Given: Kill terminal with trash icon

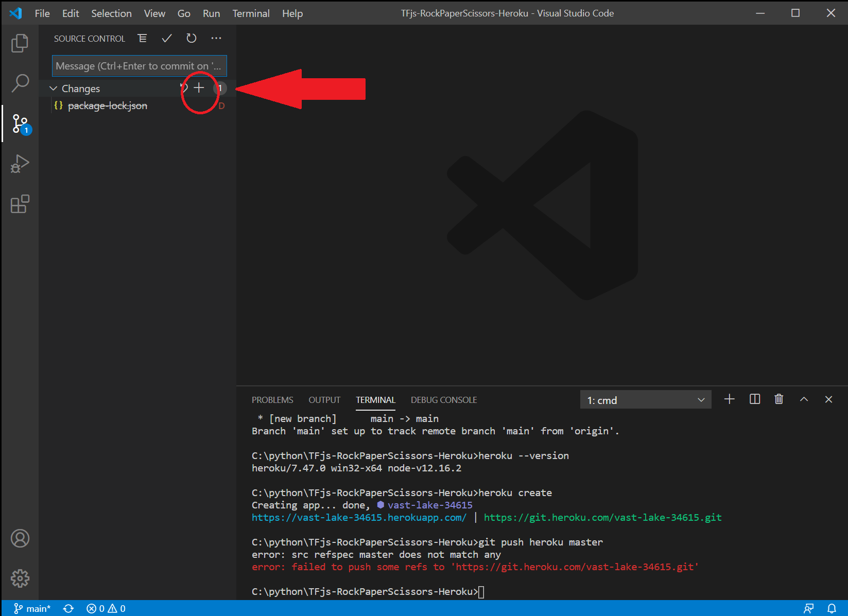Looking at the screenshot, I should pyautogui.click(x=779, y=399).
